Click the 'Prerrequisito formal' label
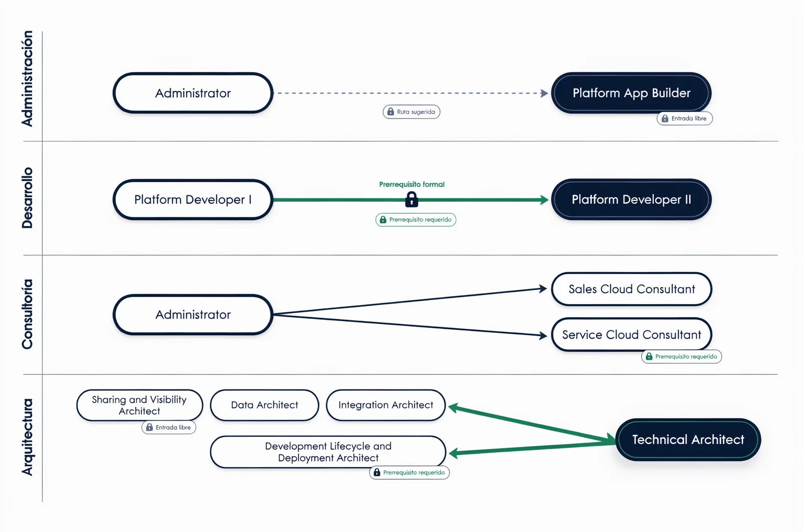This screenshot has height=532, width=803. coord(412,184)
